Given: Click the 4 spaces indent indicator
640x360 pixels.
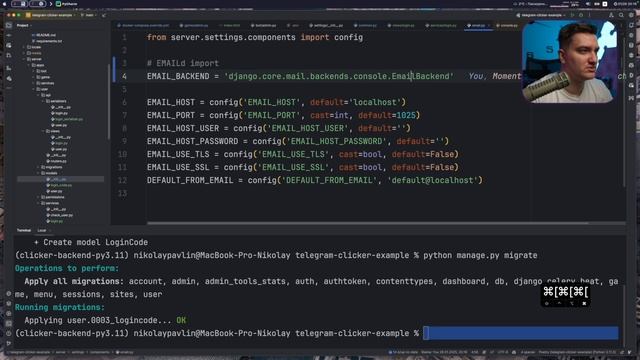Looking at the screenshot, I should coord(528,352).
